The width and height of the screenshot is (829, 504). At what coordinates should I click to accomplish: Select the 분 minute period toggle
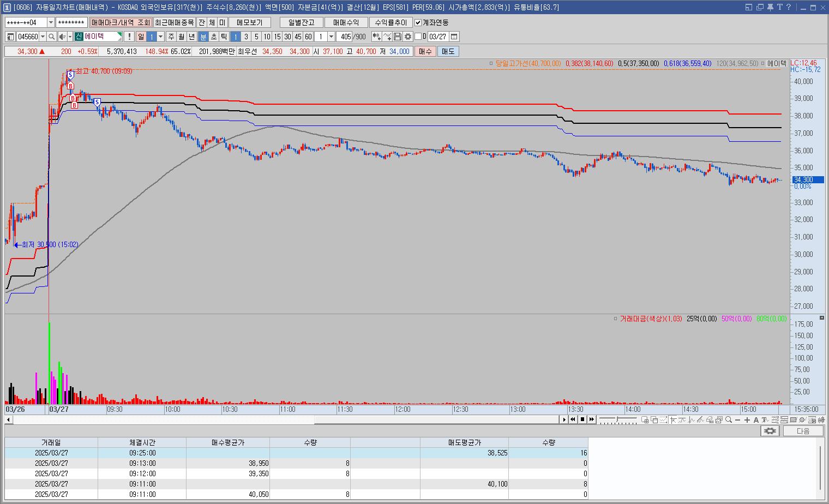tap(203, 37)
